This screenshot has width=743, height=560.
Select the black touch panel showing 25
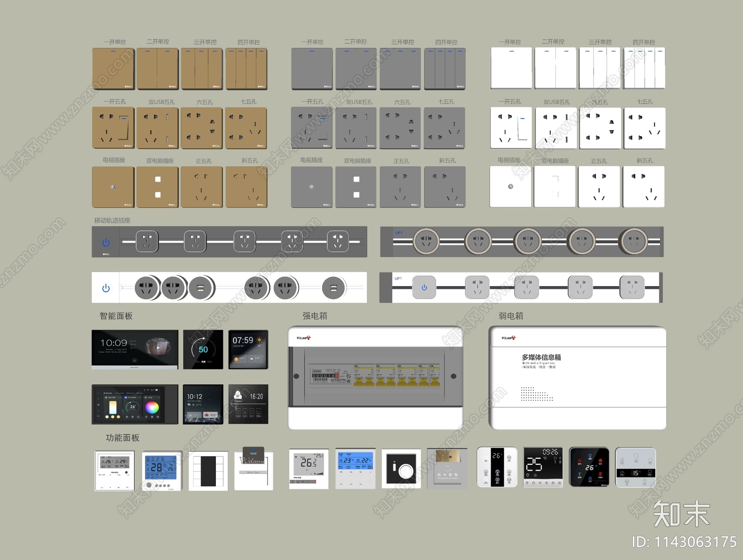click(543, 467)
